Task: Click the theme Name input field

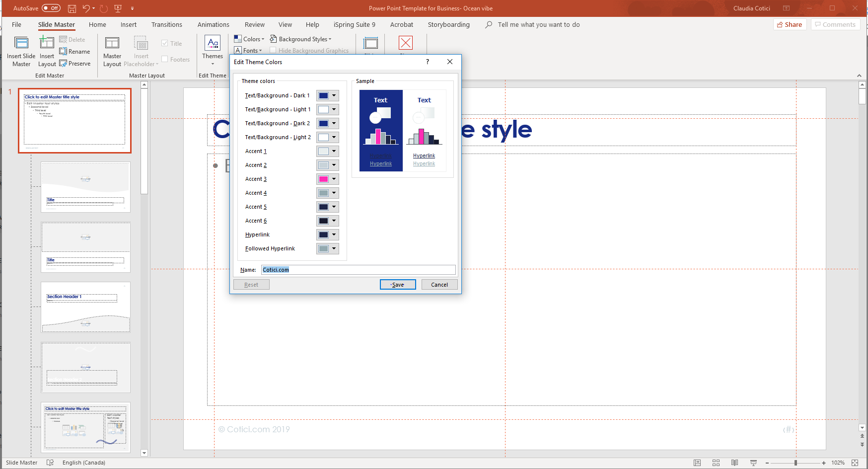Action: (358, 270)
